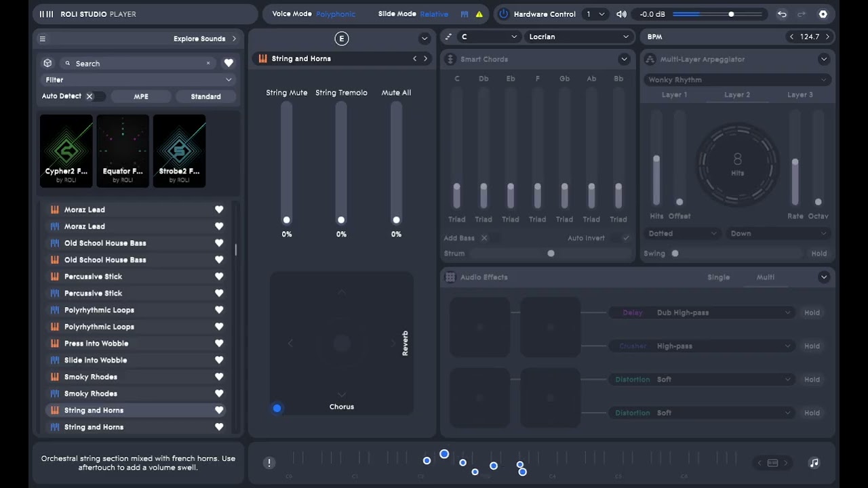Viewport: 868px width, 488px height.
Task: Shift keyboard octave right with the arrow
Action: (x=785, y=463)
